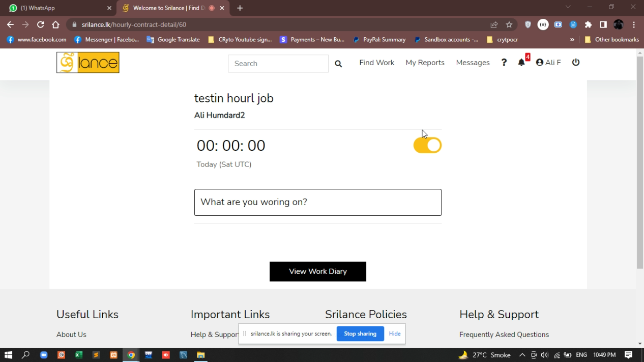Go to My Reports

click(425, 63)
